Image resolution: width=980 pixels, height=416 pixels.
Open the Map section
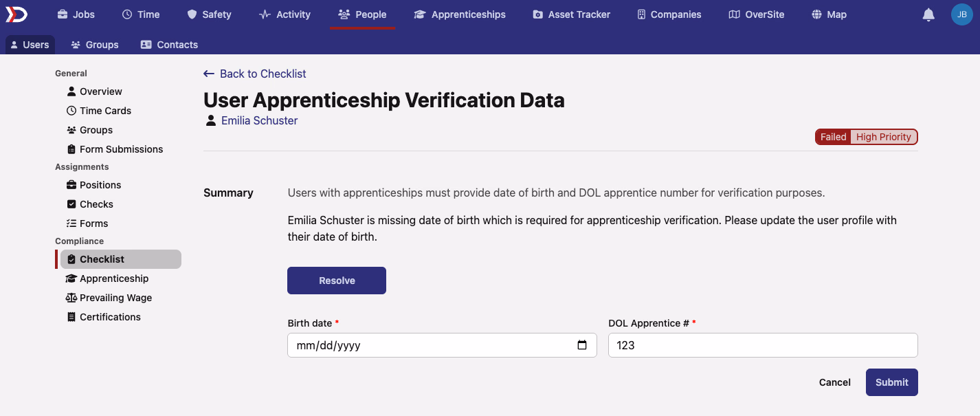pos(829,14)
